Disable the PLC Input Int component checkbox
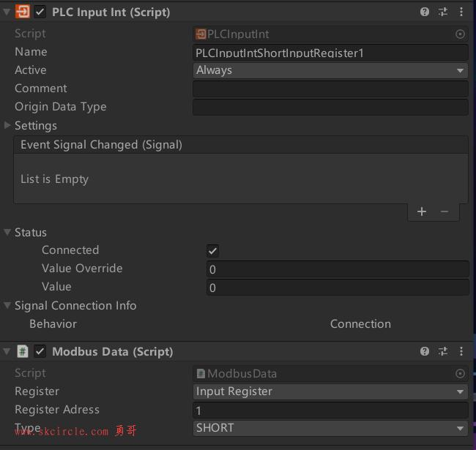Screen dimensions: 476x450 pos(40,12)
